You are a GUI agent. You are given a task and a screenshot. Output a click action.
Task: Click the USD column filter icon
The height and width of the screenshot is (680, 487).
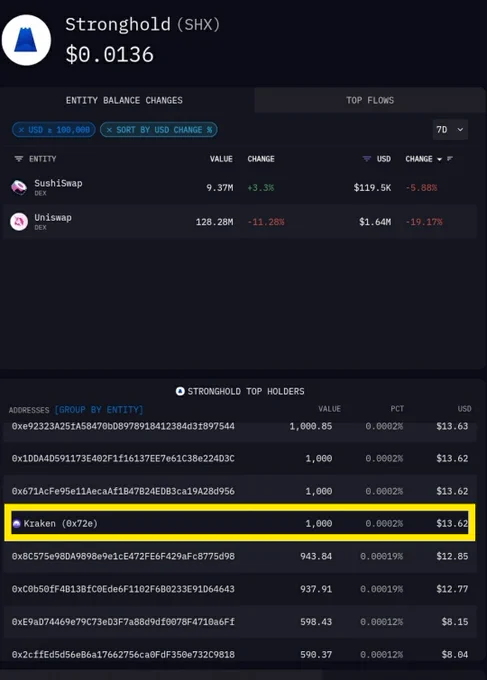(367, 159)
